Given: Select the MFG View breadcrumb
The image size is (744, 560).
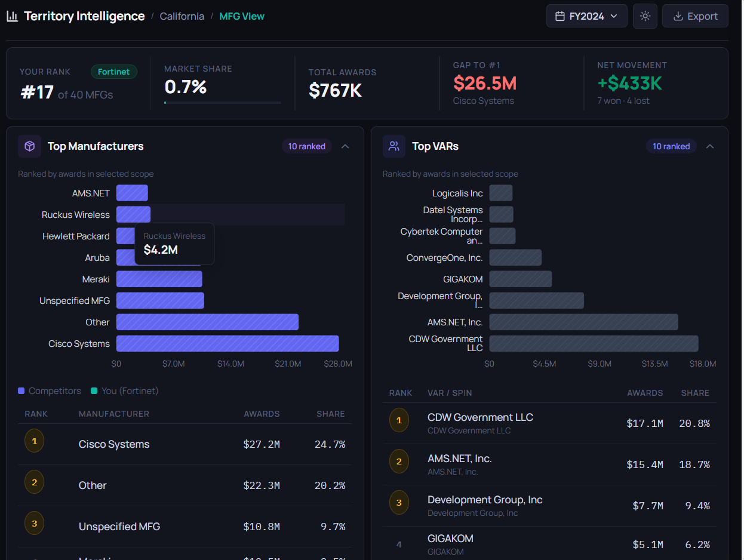Looking at the screenshot, I should 242,16.
